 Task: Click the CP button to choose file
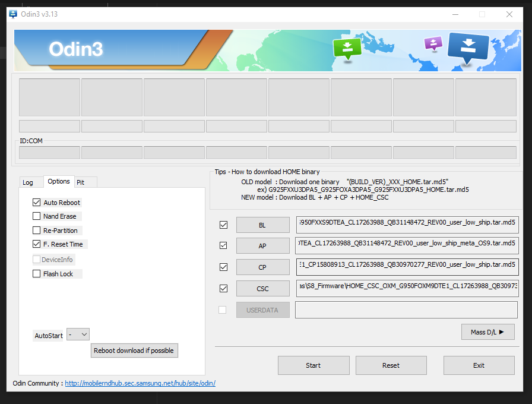click(263, 267)
